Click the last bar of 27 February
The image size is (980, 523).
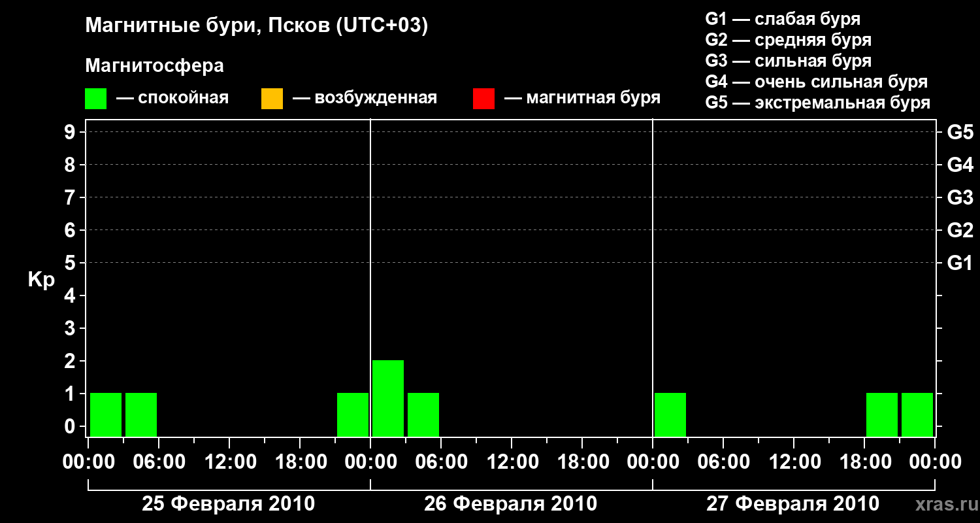coord(917,414)
